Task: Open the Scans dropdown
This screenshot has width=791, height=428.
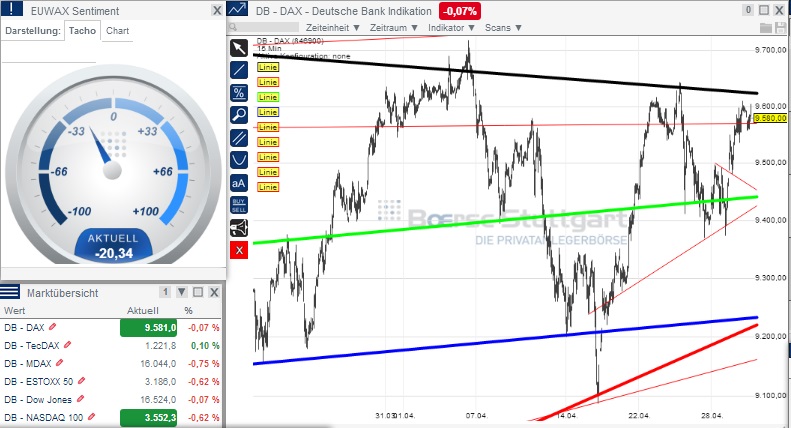Action: coord(503,28)
